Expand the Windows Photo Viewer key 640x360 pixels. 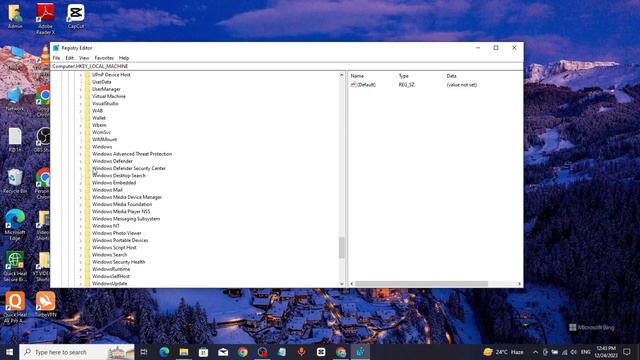pos(81,233)
